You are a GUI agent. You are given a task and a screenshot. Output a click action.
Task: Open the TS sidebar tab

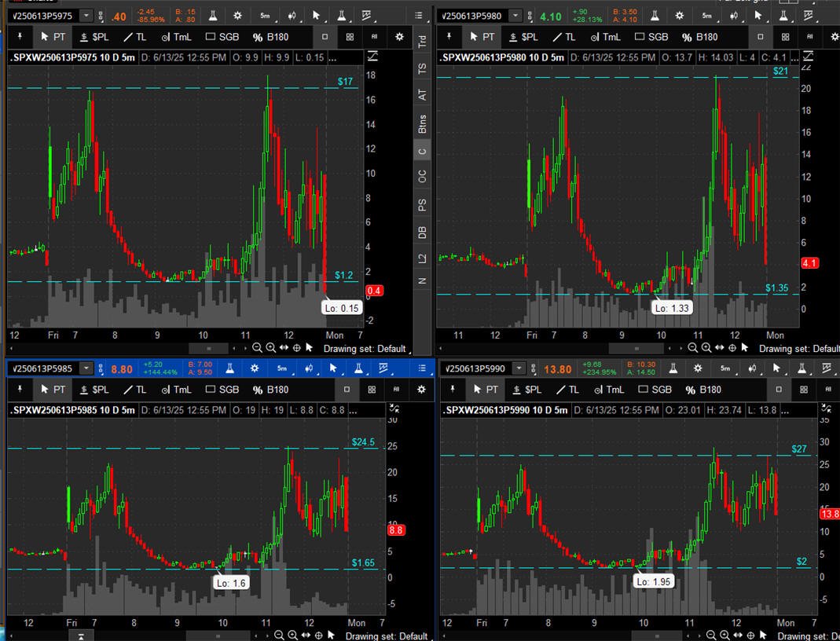(422, 68)
